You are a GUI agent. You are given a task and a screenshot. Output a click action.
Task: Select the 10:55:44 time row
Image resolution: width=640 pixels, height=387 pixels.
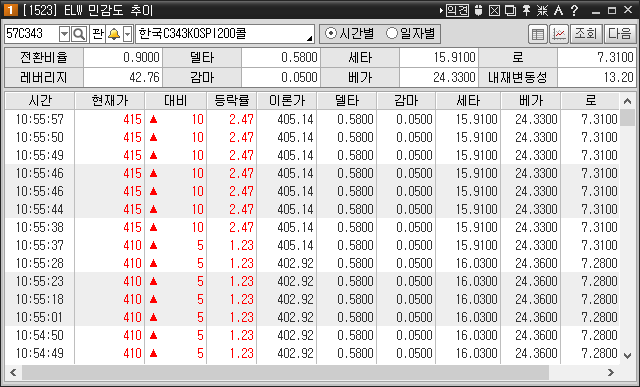(312, 209)
